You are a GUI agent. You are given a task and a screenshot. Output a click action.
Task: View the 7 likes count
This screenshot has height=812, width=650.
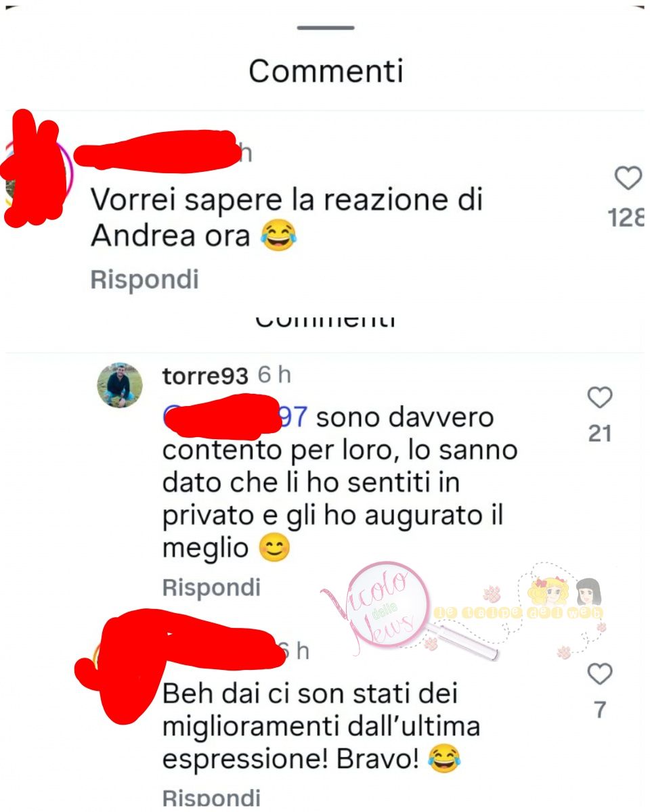[x=600, y=710]
